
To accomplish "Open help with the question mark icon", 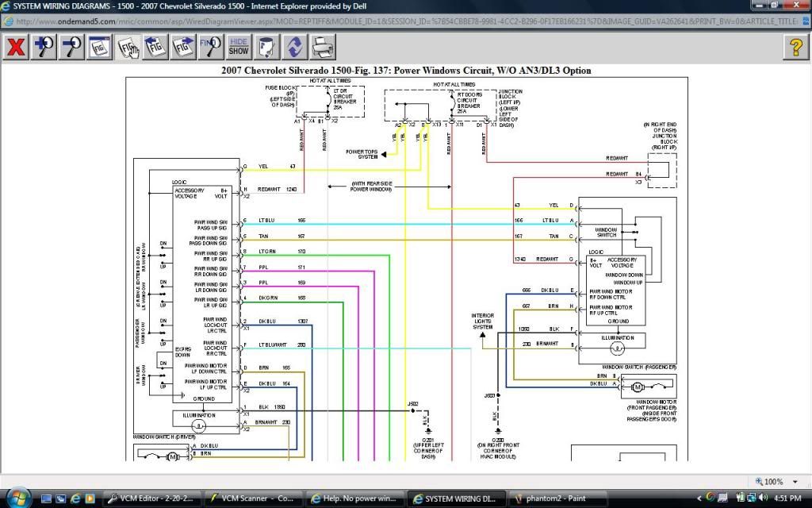I will [795, 47].
